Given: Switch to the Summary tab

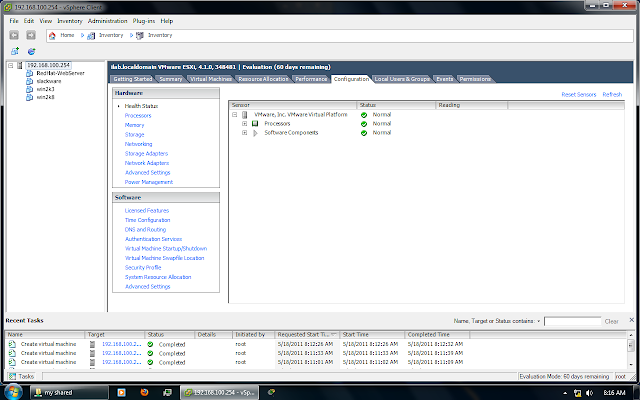Looking at the screenshot, I should coord(171,79).
